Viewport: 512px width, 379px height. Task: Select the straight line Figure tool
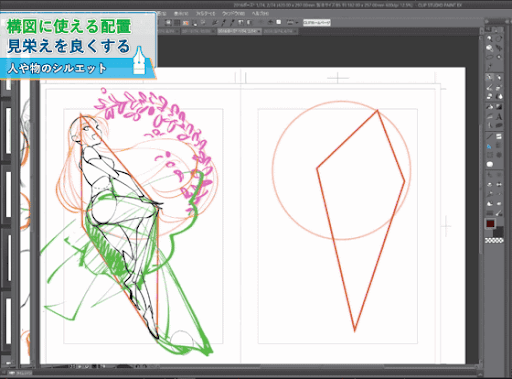(x=489, y=136)
